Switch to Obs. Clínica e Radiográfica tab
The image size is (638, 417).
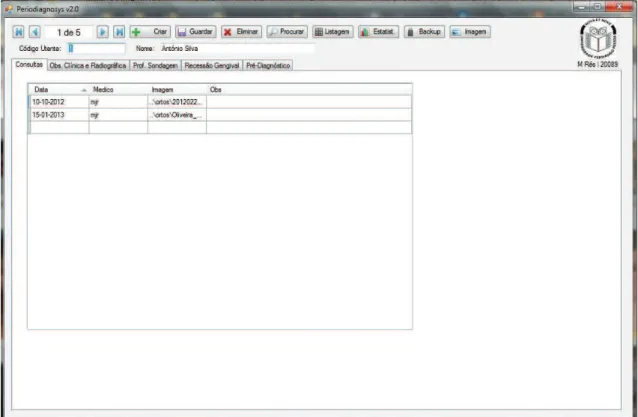point(88,65)
